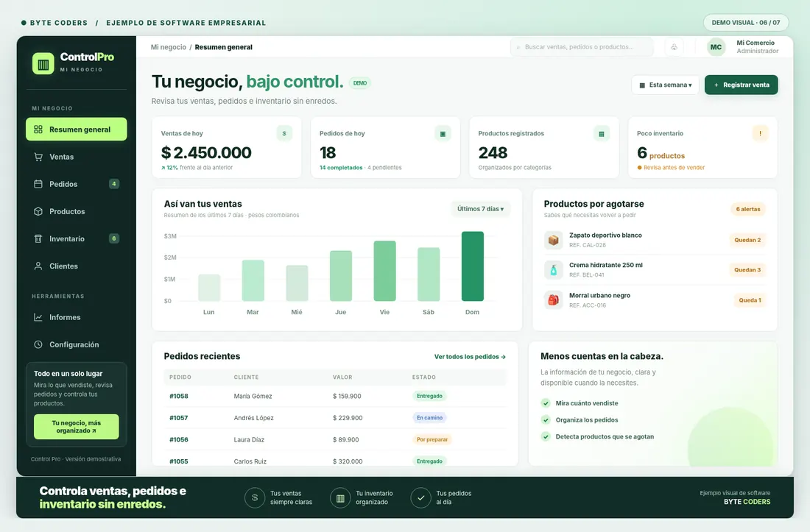Screen dimensions: 810x532
Task: Click the dollar circle icon in footer banner
Action: click(255, 498)
